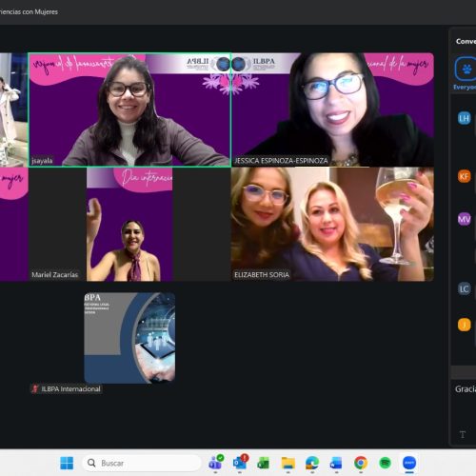Select ILBPA Internacional participant tile

[129, 338]
